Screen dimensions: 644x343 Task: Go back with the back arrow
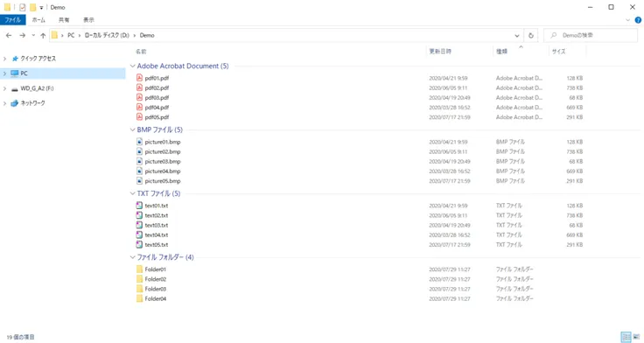pos(9,35)
